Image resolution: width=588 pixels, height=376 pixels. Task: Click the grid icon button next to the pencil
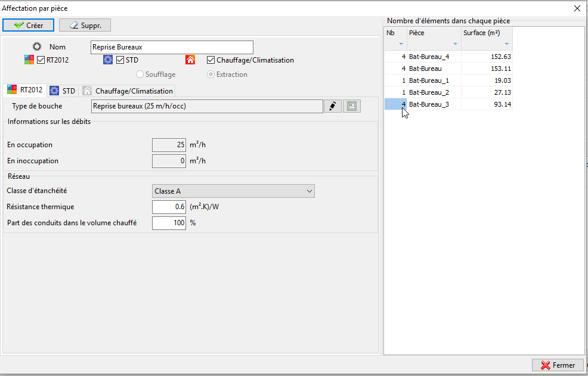coord(352,106)
